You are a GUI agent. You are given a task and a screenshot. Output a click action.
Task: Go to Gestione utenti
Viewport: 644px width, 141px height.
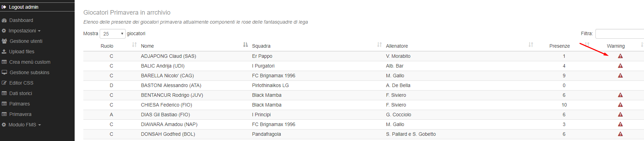pos(26,41)
